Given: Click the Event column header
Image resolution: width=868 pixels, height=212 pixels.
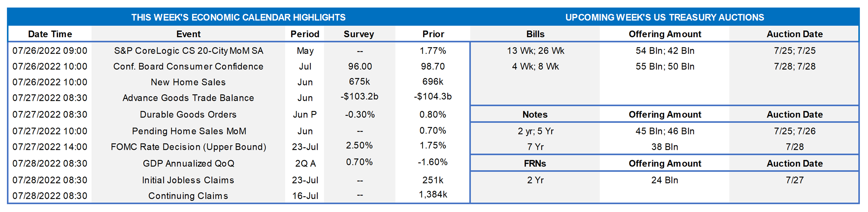Looking at the screenshot, I should pyautogui.click(x=188, y=34).
